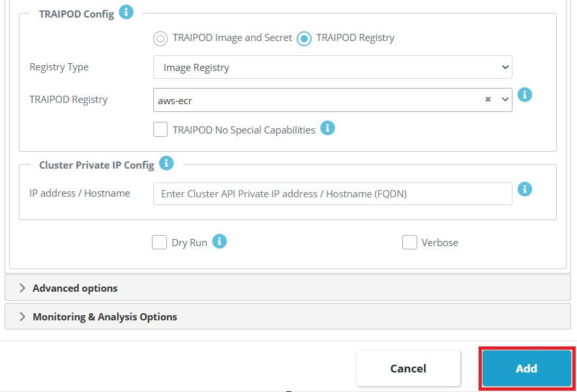The image size is (577, 392).
Task: View the Dry Run info tooltip icon
Action: (x=219, y=242)
